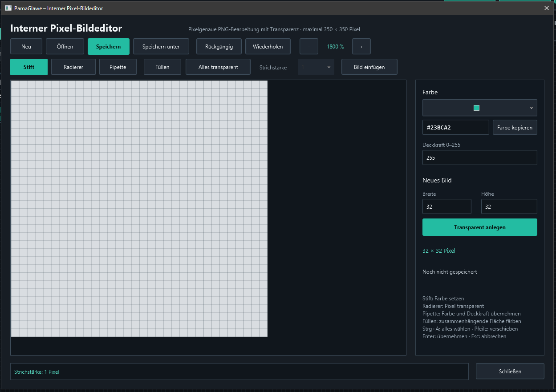Screen dimensions: 556x392
Task: Select the Radierer tool
Action: (73, 67)
